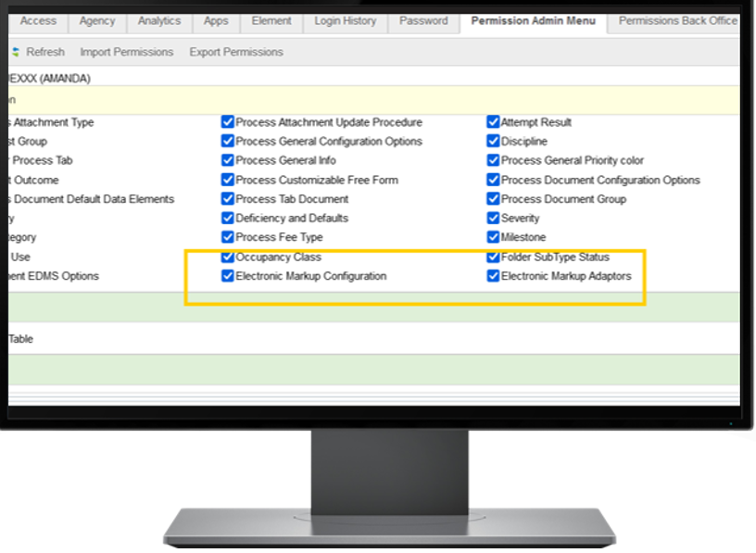This screenshot has height=553, width=756.
Task: Select the Element tab
Action: pyautogui.click(x=271, y=21)
